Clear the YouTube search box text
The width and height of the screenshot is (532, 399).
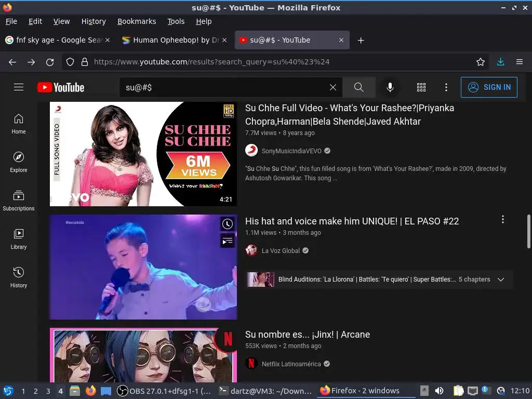(x=333, y=87)
